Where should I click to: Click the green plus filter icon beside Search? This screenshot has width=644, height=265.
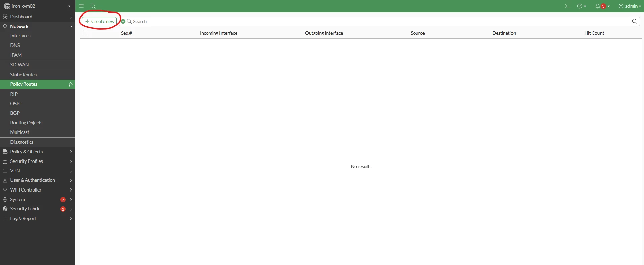point(123,21)
